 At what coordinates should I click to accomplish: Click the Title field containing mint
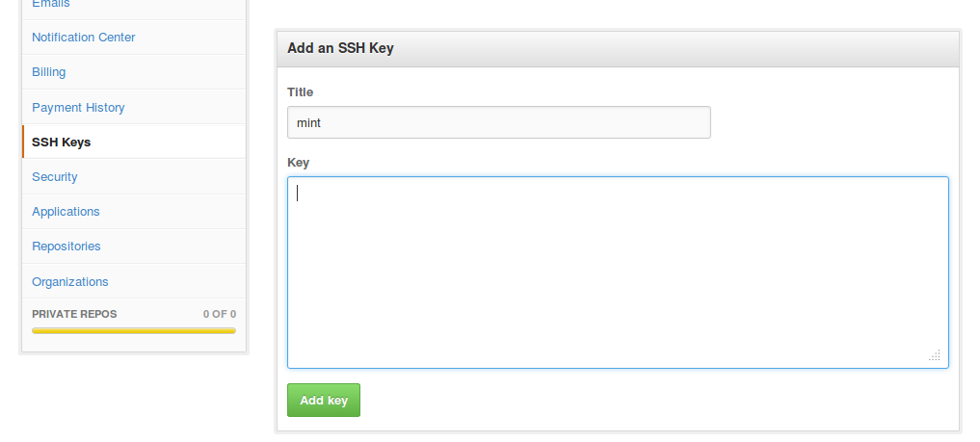pos(499,122)
